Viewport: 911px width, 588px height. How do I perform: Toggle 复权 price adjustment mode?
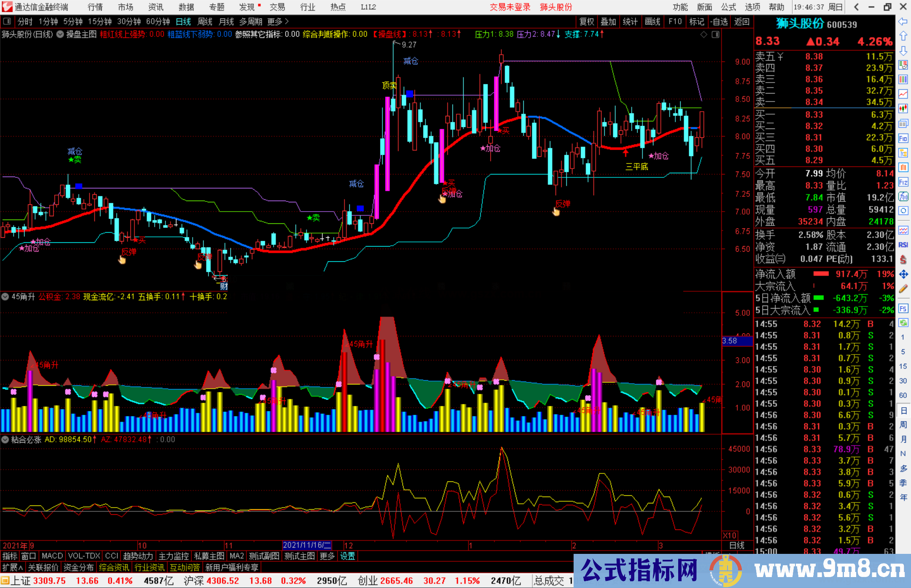[x=586, y=21]
